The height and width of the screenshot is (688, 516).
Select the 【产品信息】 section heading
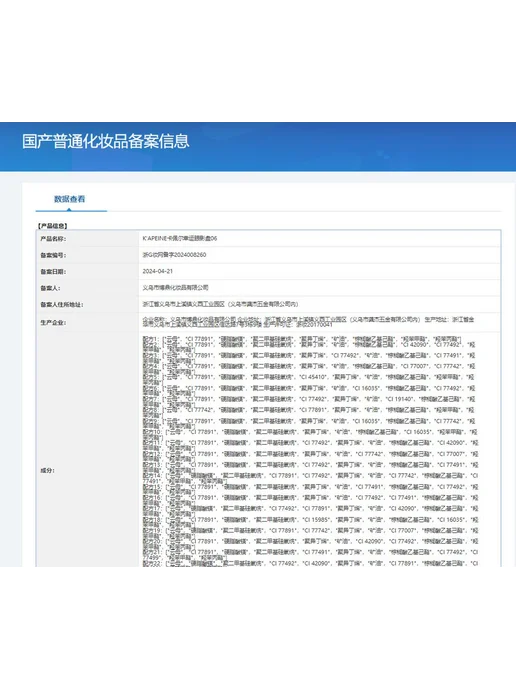(x=52, y=226)
